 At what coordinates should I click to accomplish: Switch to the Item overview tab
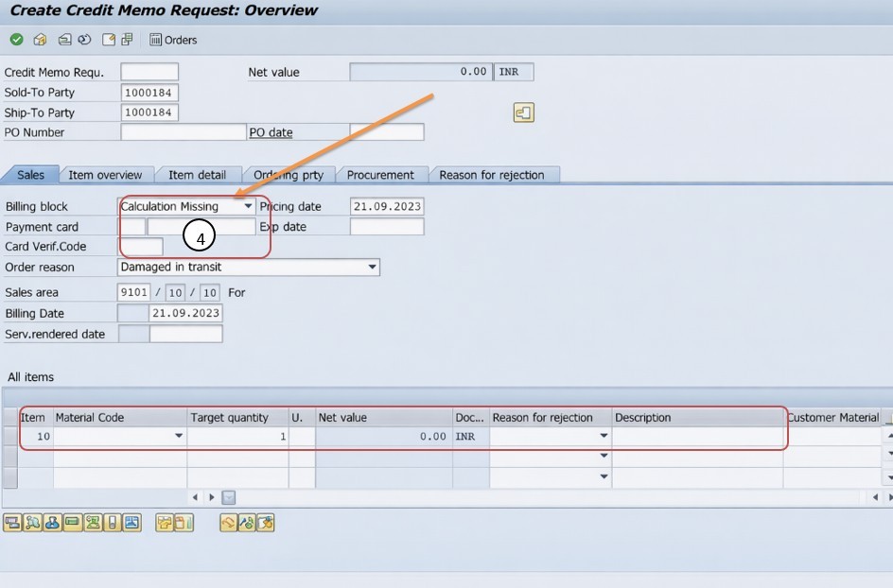tap(105, 175)
